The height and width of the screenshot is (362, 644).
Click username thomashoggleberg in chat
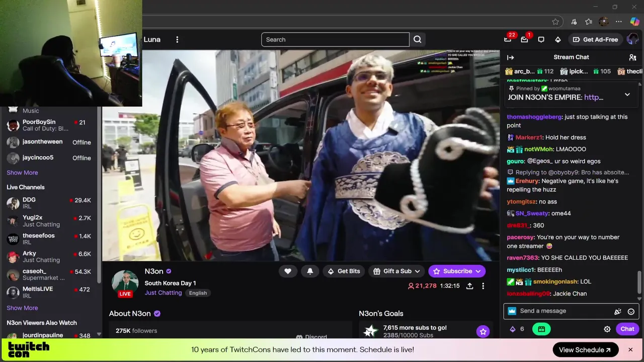(534, 117)
